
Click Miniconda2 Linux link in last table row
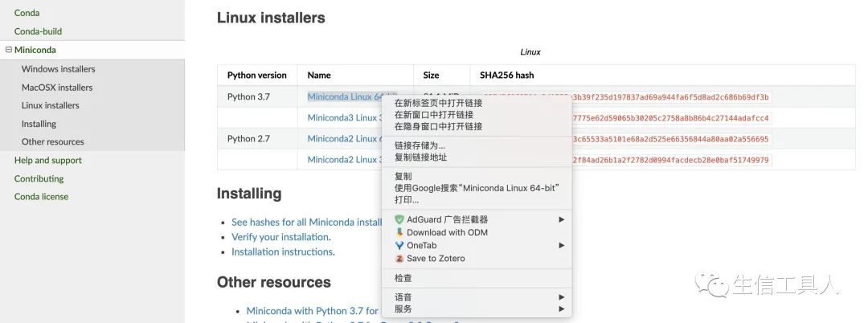click(x=344, y=160)
